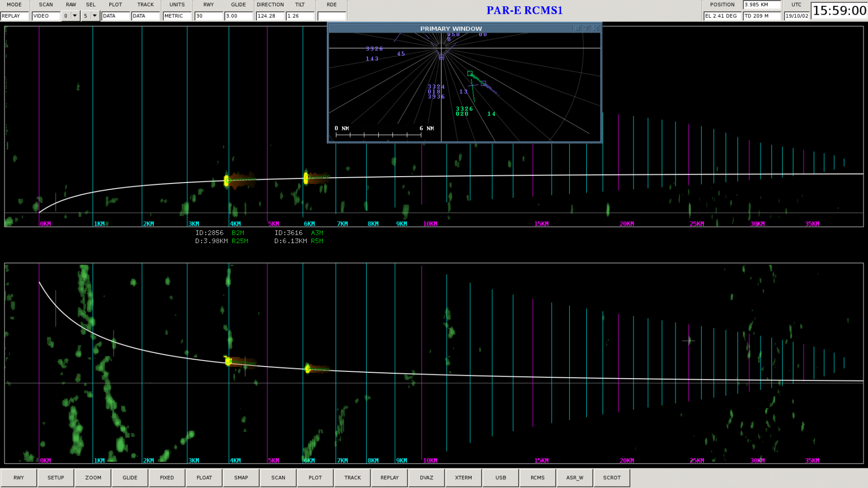Viewport: 868px width, 488px height.
Task: Select yellow target at 6KM on azimuth display
Action: point(308,368)
